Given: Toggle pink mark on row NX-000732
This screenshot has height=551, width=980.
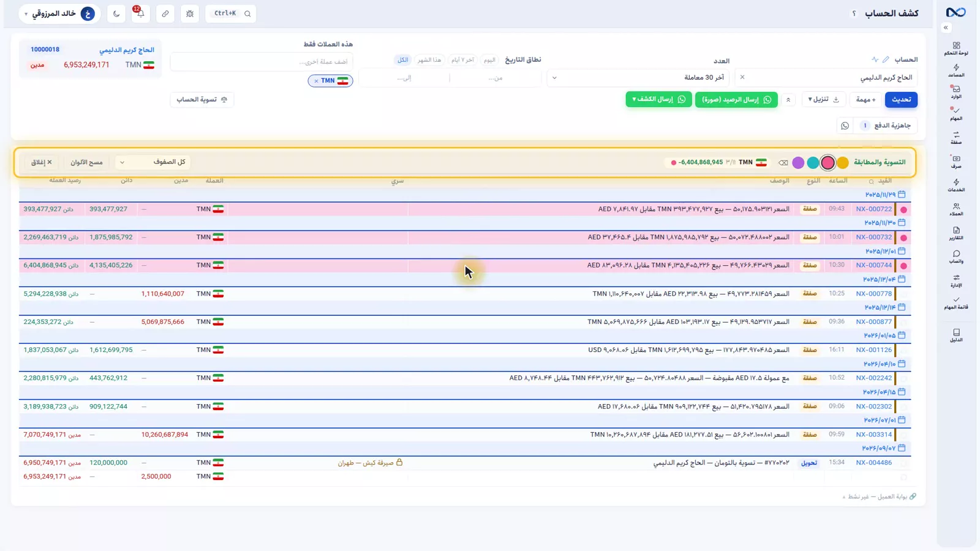Looking at the screenshot, I should [x=903, y=238].
